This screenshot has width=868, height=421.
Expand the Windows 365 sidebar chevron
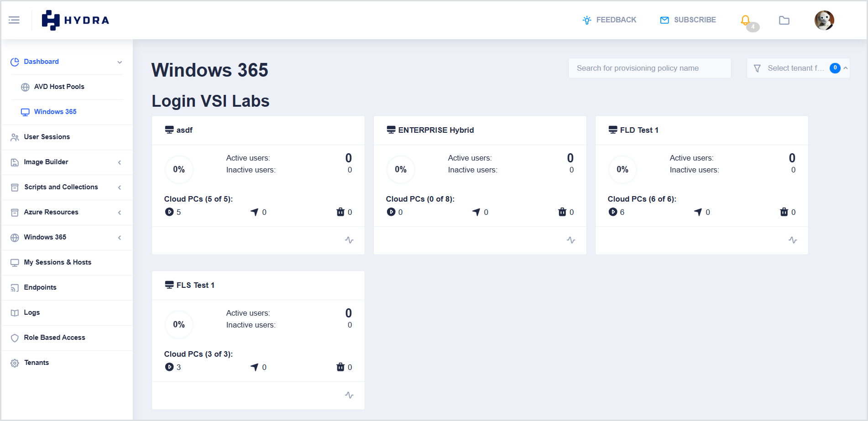(x=120, y=238)
